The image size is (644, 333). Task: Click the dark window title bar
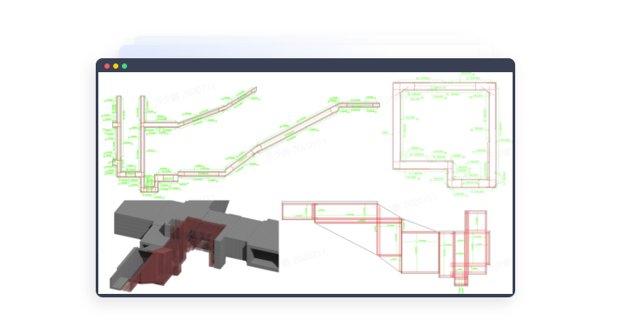click(305, 65)
